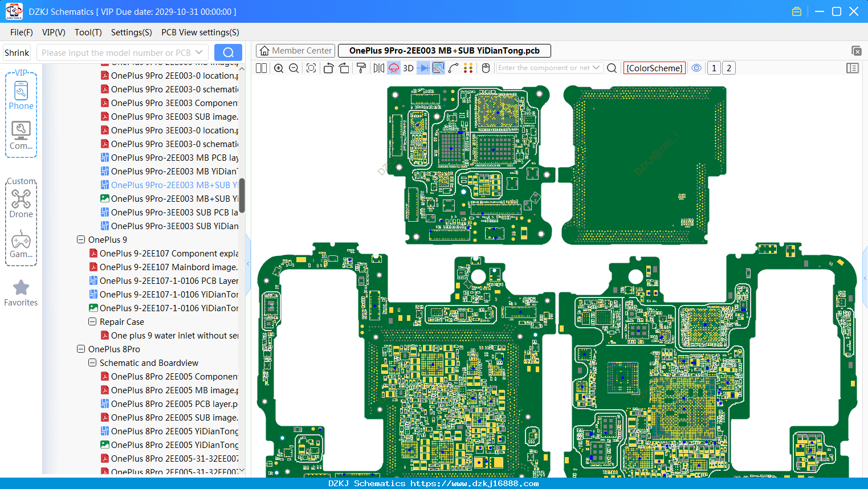Select the Computer category
The height and width of the screenshot is (489, 868).
[x=21, y=135]
